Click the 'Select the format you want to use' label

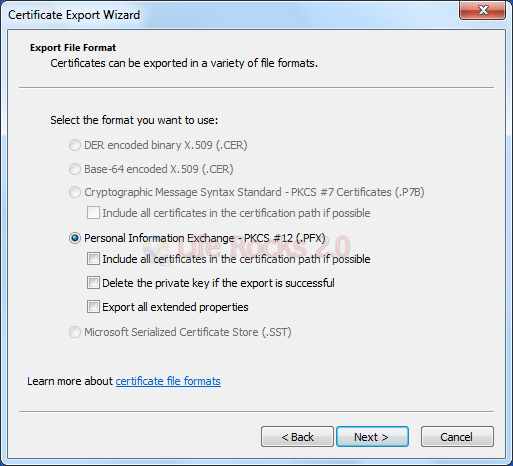point(134,120)
